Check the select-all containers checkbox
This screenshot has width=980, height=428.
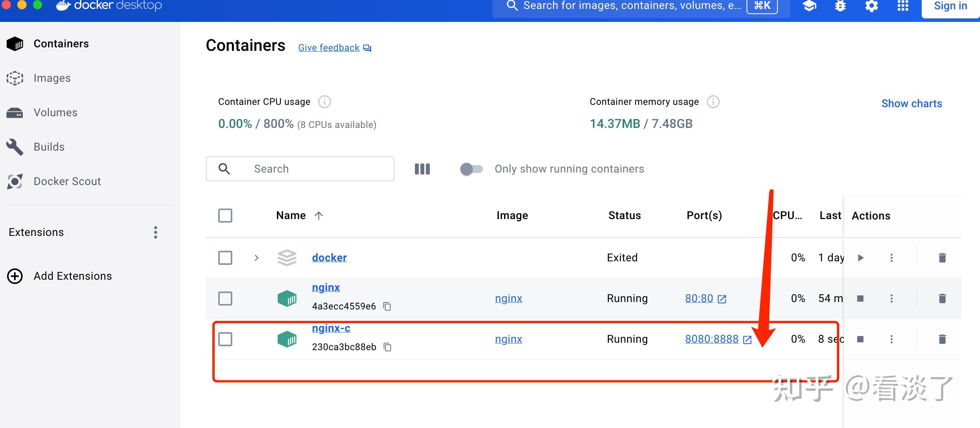point(225,216)
